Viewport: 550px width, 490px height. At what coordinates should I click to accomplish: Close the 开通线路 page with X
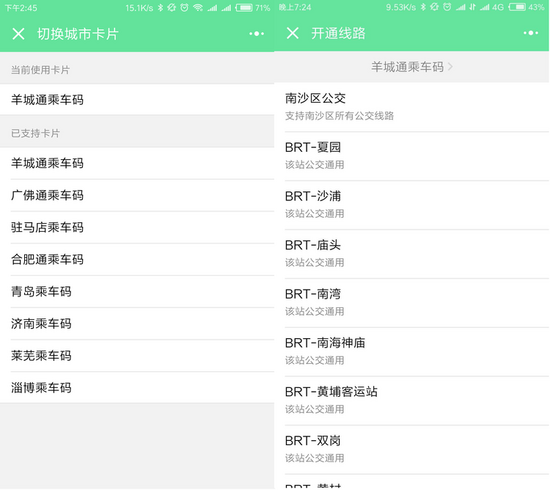pyautogui.click(x=293, y=33)
